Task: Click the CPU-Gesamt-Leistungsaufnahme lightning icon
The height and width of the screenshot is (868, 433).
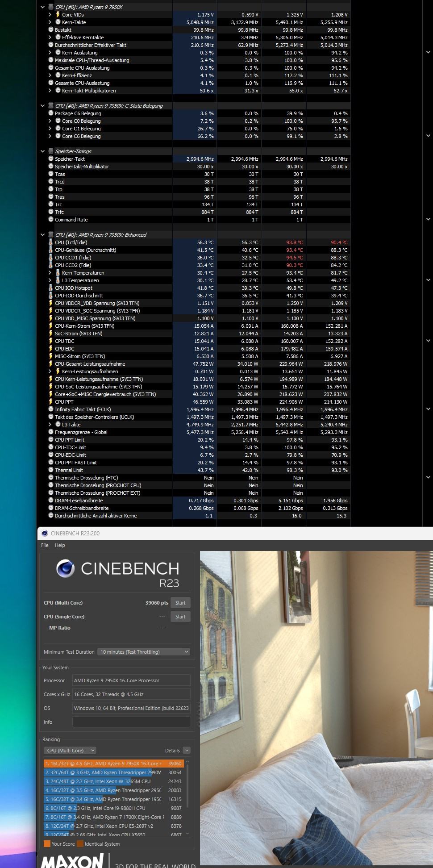Action: 51,364
